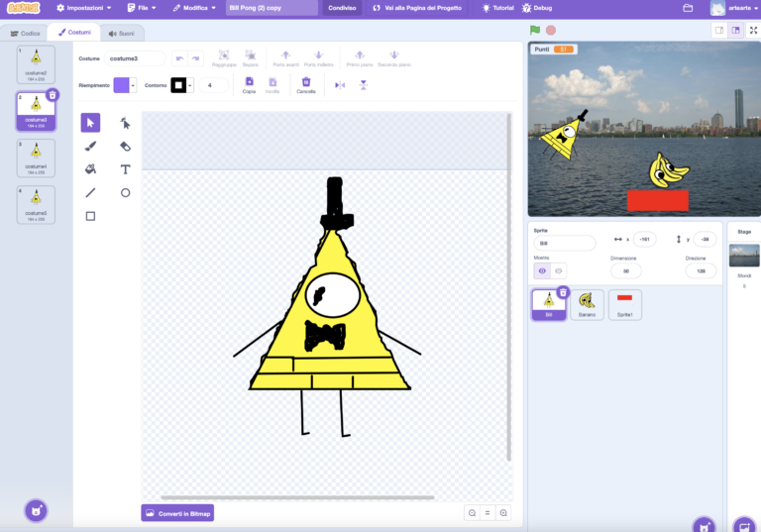Click the green flag to start
Screen dimensions: 761x532
[535, 30]
